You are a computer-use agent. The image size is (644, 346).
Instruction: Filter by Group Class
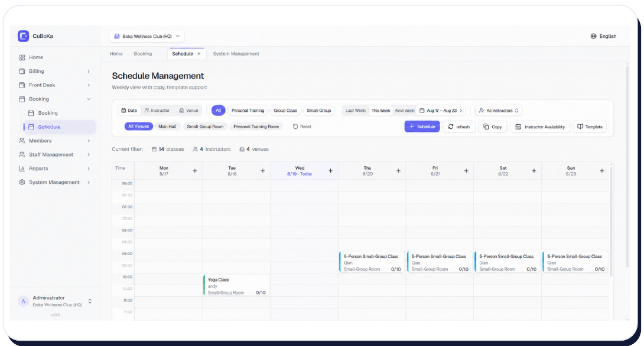(x=285, y=111)
